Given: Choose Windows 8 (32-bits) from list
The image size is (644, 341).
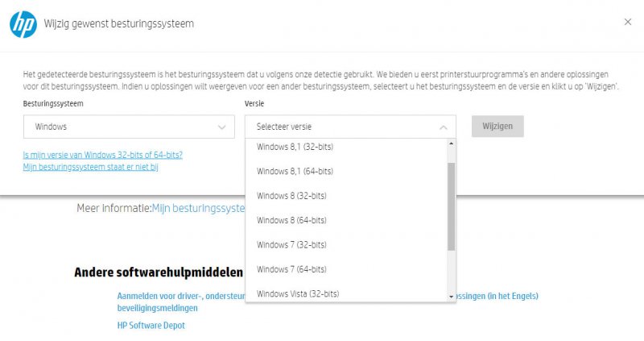Looking at the screenshot, I should click(x=346, y=196).
